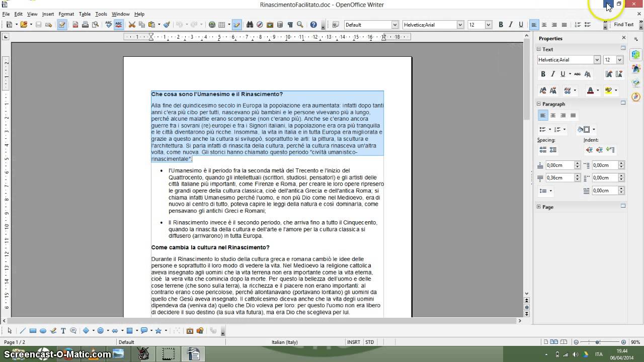
Task: Toggle Underline in the formatting toolbar
Action: pos(520,25)
